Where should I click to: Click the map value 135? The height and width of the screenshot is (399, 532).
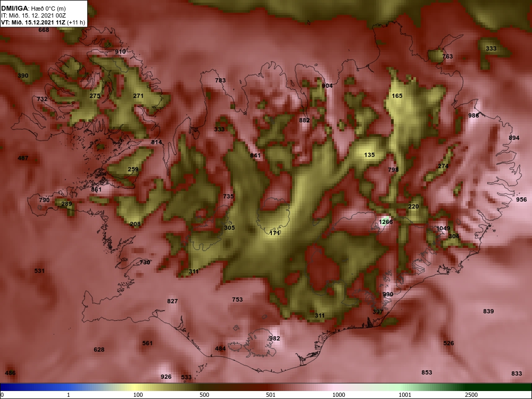click(x=370, y=155)
